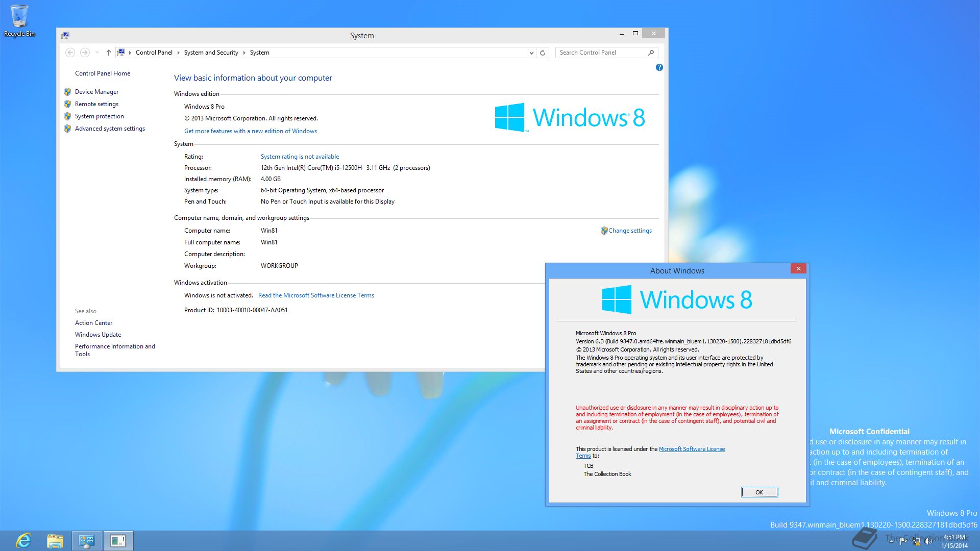980x551 pixels.
Task: Click the 4.00 GB installed memory value
Action: tap(271, 179)
